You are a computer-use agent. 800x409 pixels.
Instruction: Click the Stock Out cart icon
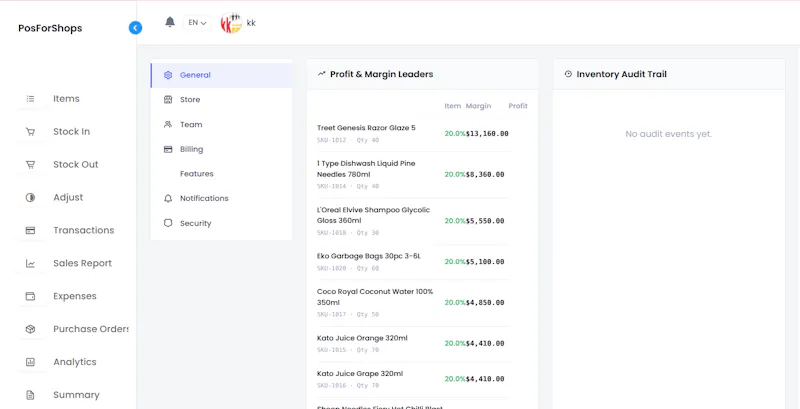pos(30,165)
